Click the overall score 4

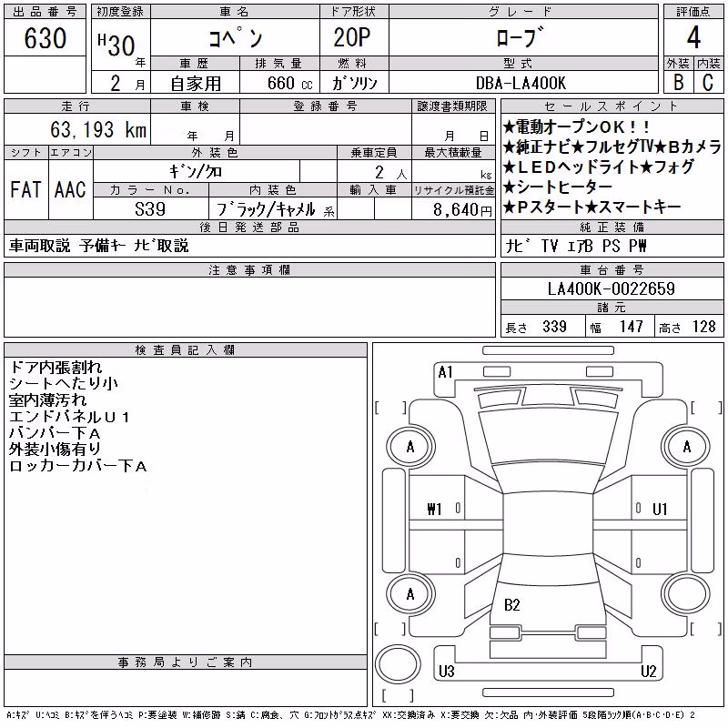click(693, 37)
